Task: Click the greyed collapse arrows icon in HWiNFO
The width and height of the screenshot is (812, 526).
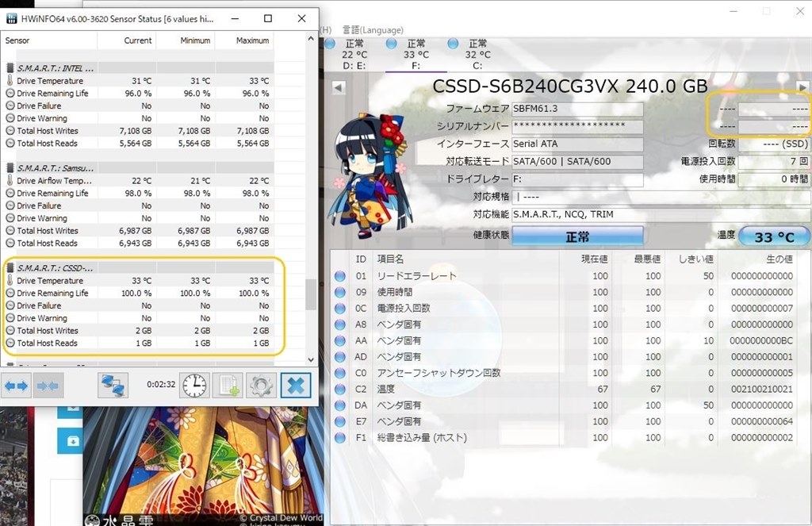Action: click(x=48, y=386)
